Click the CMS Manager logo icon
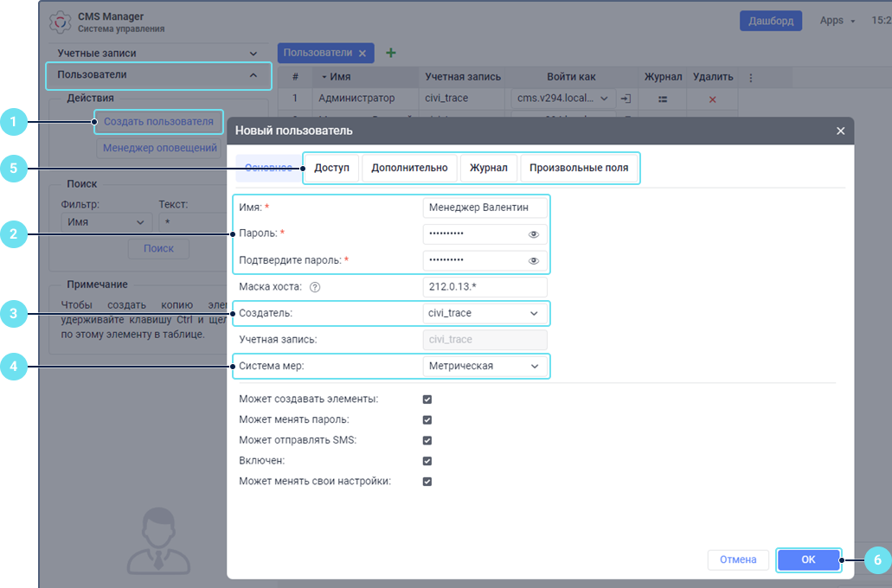The height and width of the screenshot is (588, 892). tap(61, 22)
